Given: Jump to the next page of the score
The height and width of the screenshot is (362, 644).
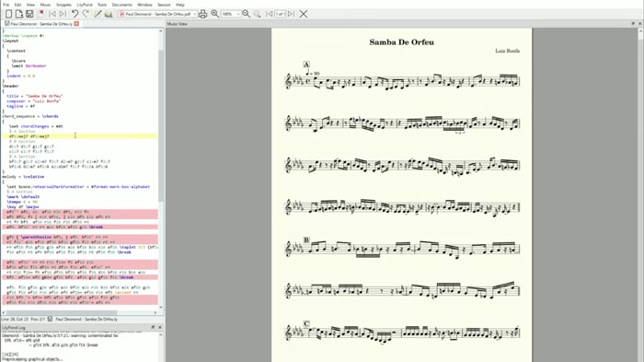Looking at the screenshot, I should pyautogui.click(x=292, y=14).
